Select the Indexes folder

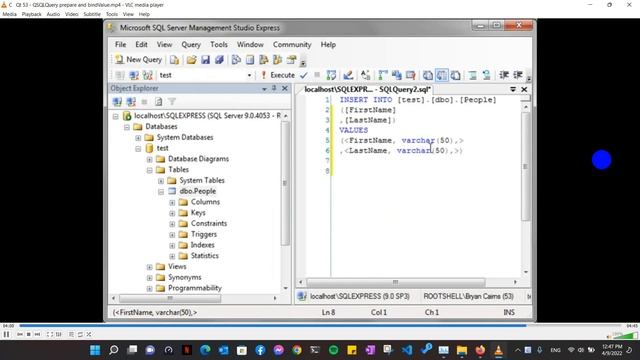tap(202, 245)
